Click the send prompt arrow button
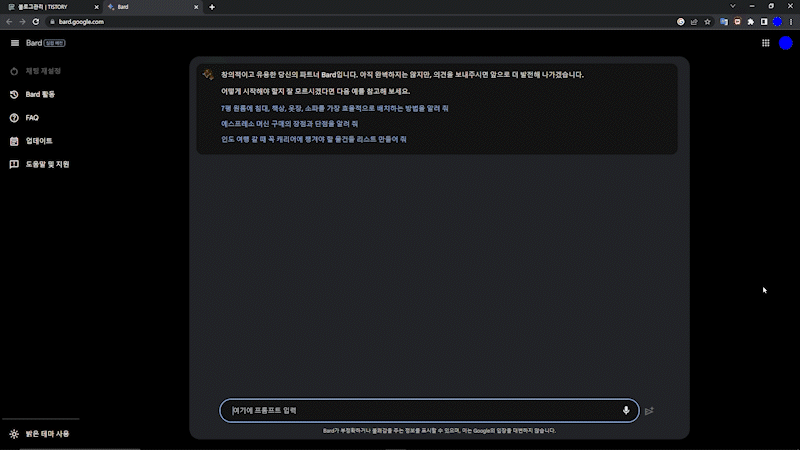 (649, 411)
